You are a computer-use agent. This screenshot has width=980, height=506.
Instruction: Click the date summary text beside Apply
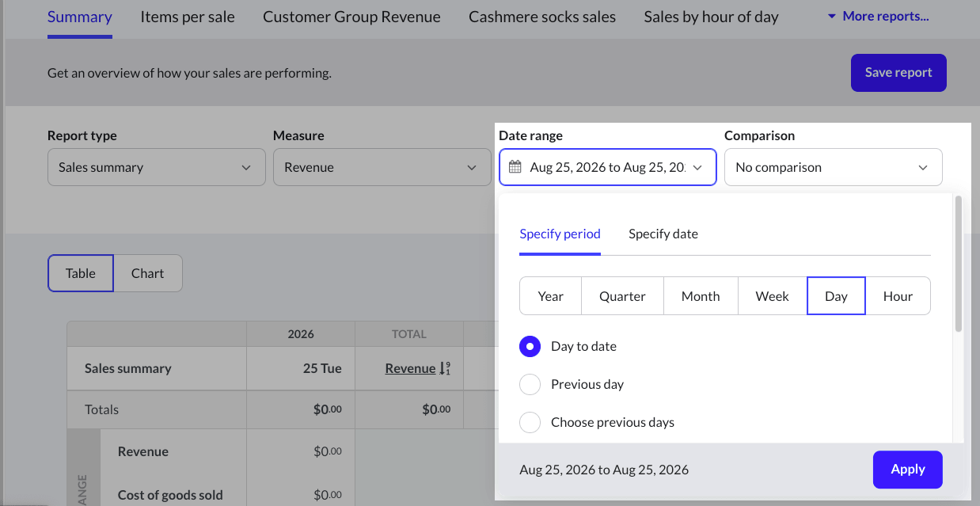click(x=604, y=470)
